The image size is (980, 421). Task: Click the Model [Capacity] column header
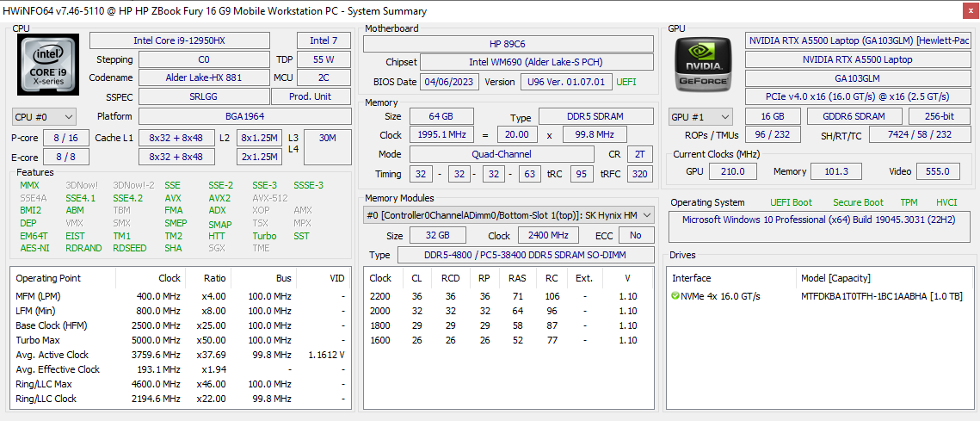tap(835, 278)
